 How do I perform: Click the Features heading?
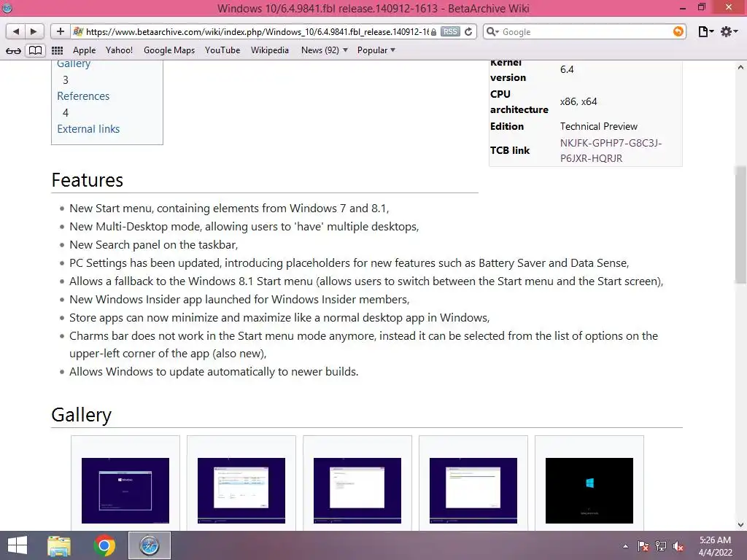(x=88, y=180)
